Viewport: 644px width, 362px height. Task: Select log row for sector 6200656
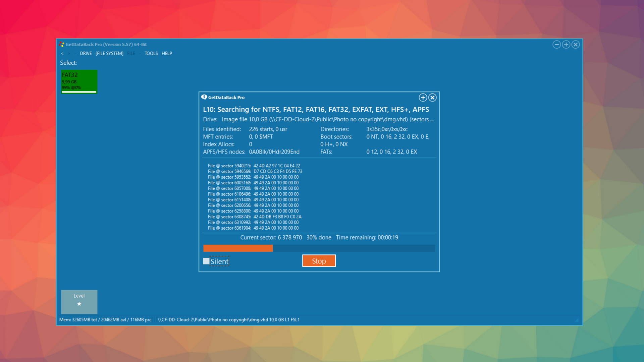[253, 205]
